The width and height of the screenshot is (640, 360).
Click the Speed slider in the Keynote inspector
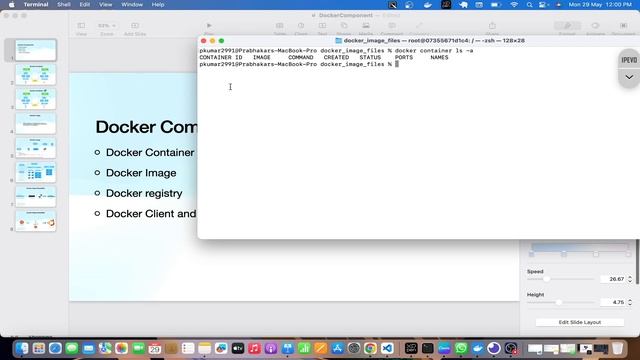(x=560, y=279)
